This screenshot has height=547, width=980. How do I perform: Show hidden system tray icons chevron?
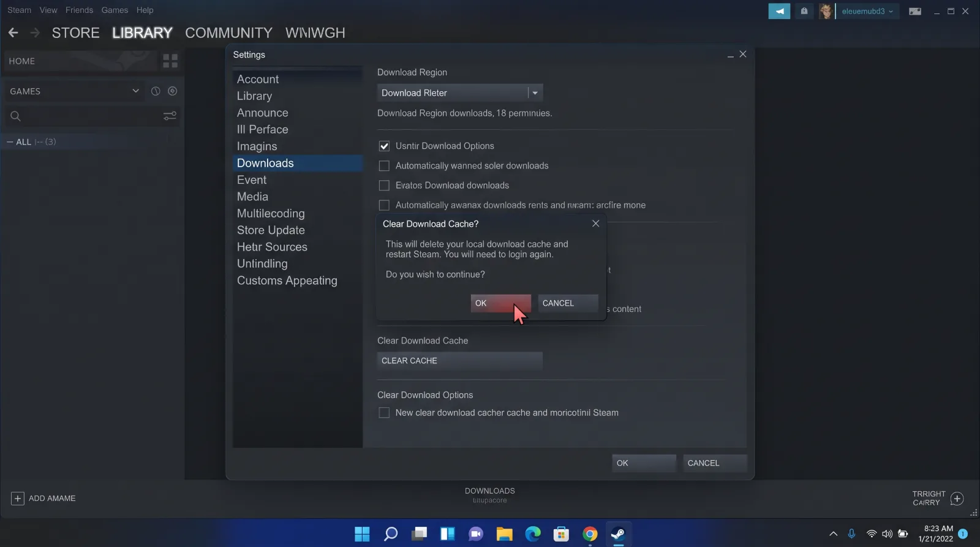point(833,534)
